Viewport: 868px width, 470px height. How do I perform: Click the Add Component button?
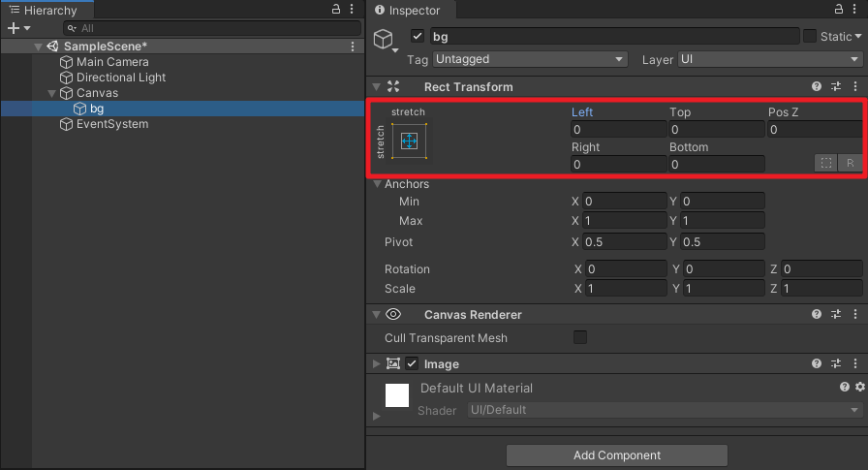[617, 455]
